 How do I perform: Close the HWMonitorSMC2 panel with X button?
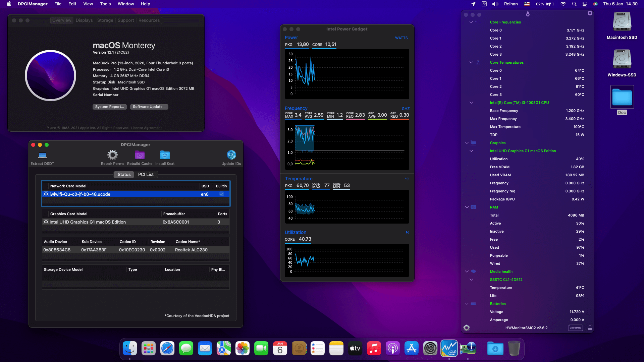(x=590, y=13)
